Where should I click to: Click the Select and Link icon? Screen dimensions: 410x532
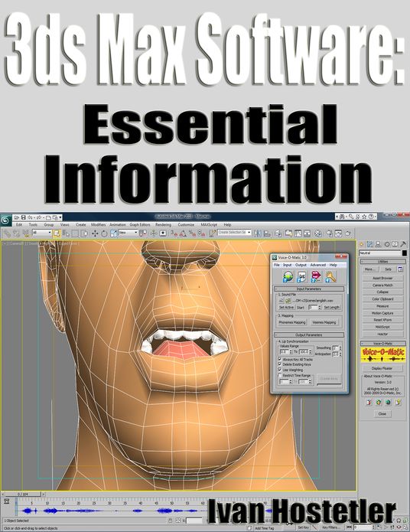point(7,233)
